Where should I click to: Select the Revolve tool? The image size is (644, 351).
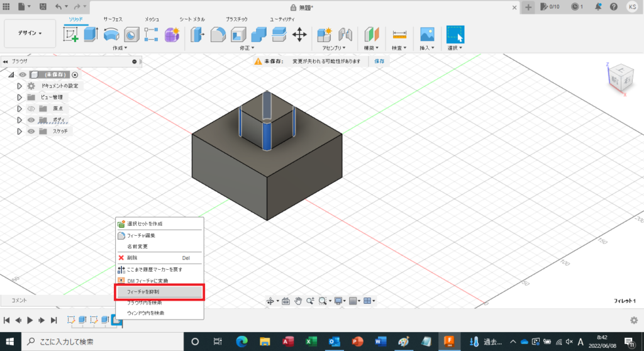tap(111, 35)
